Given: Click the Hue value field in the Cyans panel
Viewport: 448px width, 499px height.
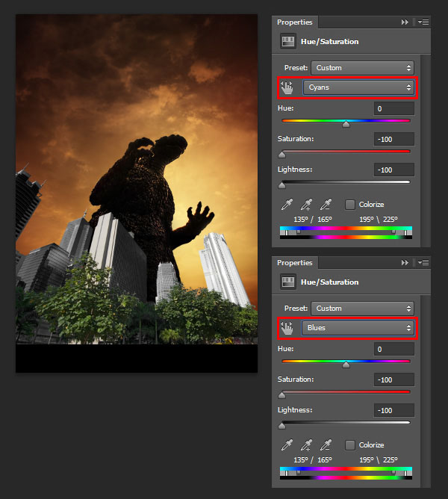Looking at the screenshot, I should point(394,109).
